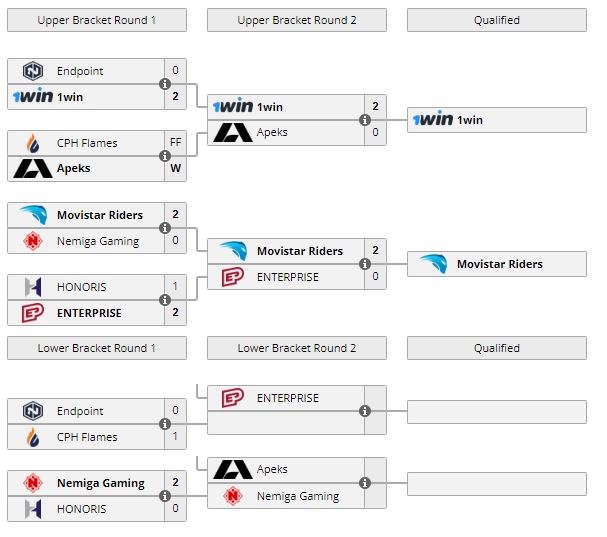607x537 pixels.
Task: Open match info for Endpoint vs 1win
Action: click(x=165, y=84)
